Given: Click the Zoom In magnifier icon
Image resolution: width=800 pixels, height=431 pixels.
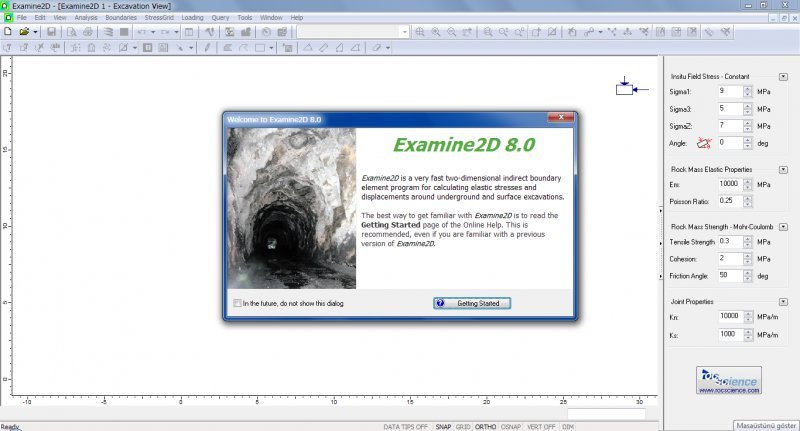Looking at the screenshot, I should tap(435, 32).
